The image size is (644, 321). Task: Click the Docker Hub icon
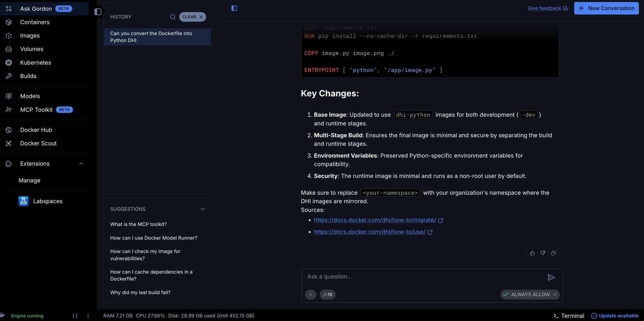coord(9,130)
